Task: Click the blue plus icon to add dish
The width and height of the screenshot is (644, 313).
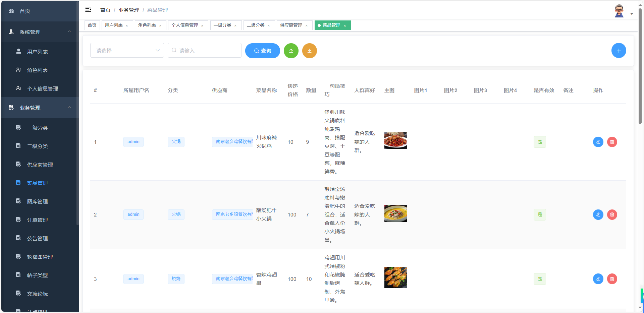Action: tap(619, 50)
